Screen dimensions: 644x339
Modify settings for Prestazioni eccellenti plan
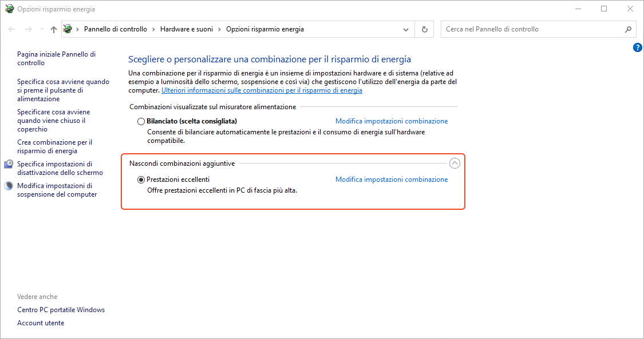(392, 179)
